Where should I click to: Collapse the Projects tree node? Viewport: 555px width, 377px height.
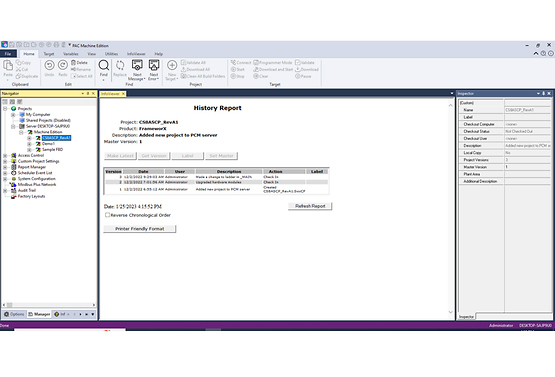coord(5,109)
